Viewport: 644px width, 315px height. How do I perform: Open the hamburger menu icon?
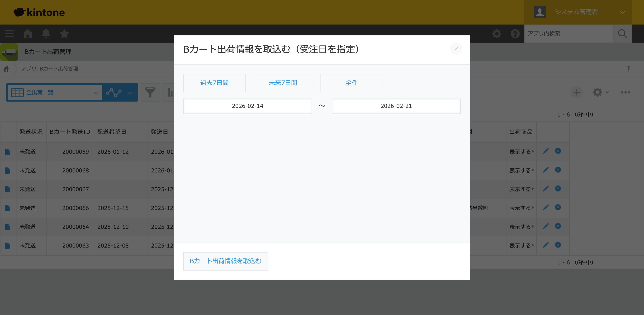pos(9,34)
